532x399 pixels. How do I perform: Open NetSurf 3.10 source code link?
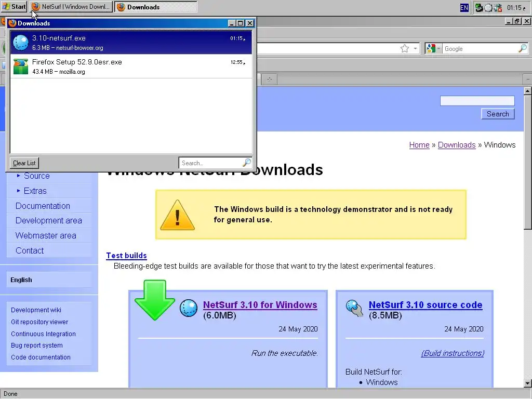425,304
